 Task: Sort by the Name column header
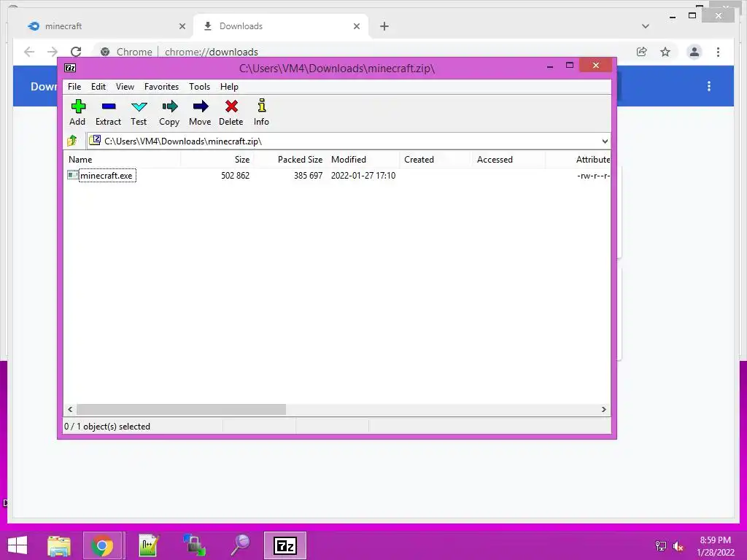pyautogui.click(x=123, y=160)
